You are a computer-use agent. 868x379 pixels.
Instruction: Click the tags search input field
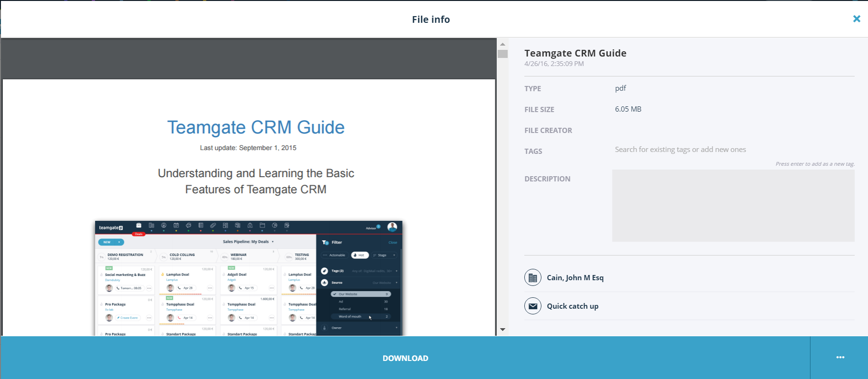coord(733,150)
